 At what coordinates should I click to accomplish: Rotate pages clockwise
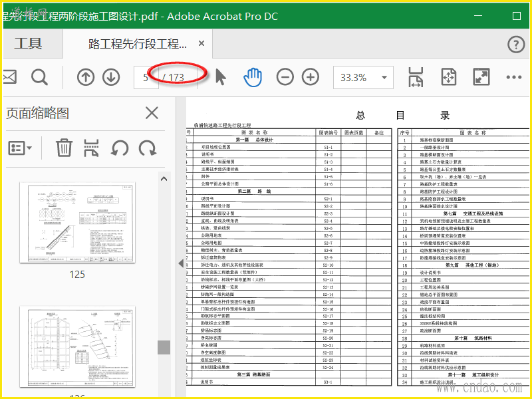pos(147,148)
